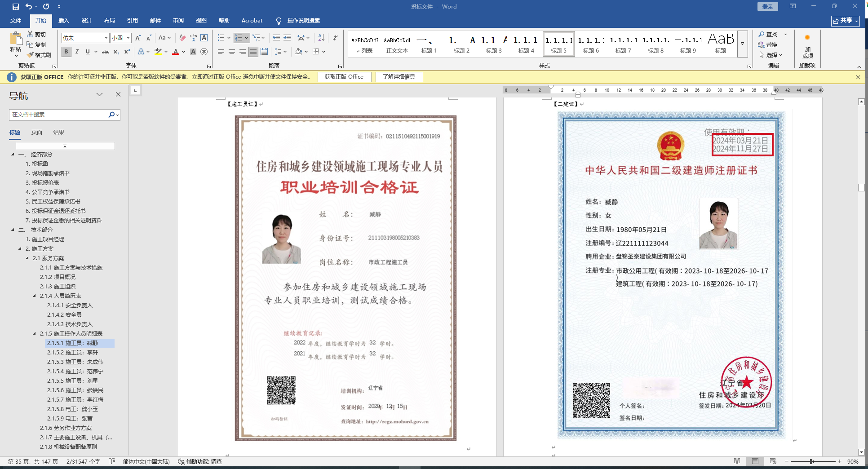The height and width of the screenshot is (469, 868).
Task: Click the Find magnifier in ribbon
Action: [x=762, y=34]
